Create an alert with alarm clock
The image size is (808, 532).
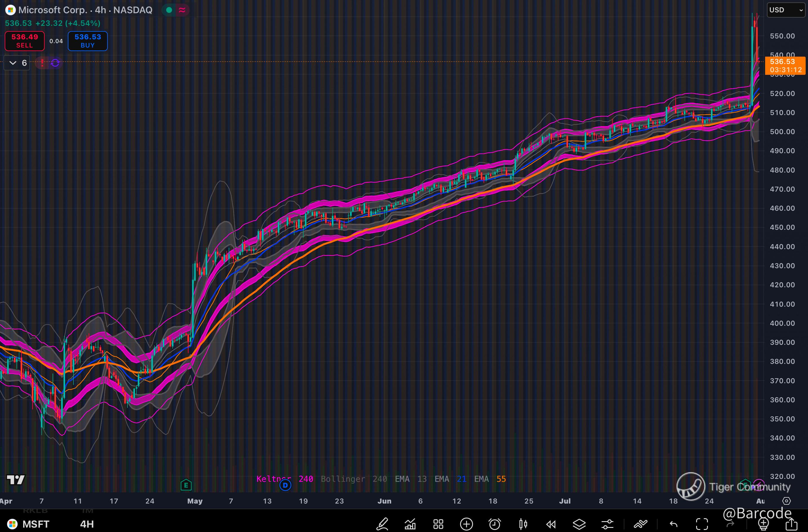(495, 524)
